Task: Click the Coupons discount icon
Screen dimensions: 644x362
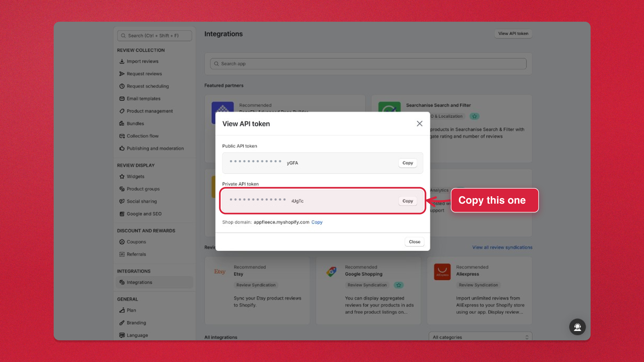Action: pyautogui.click(x=122, y=242)
